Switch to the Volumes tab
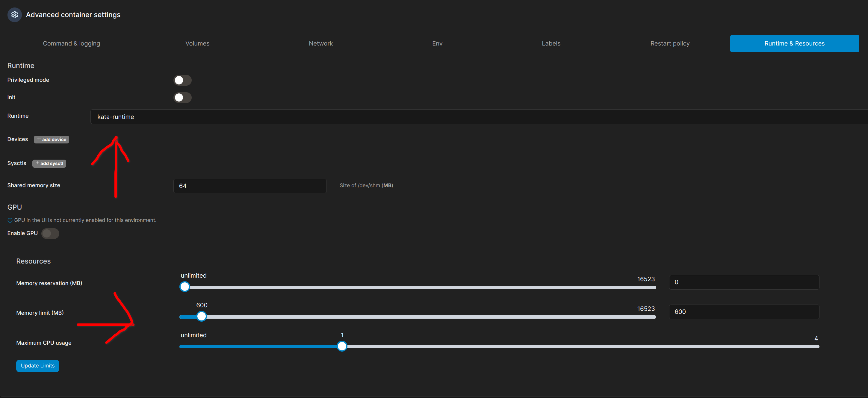868x398 pixels. (x=197, y=43)
